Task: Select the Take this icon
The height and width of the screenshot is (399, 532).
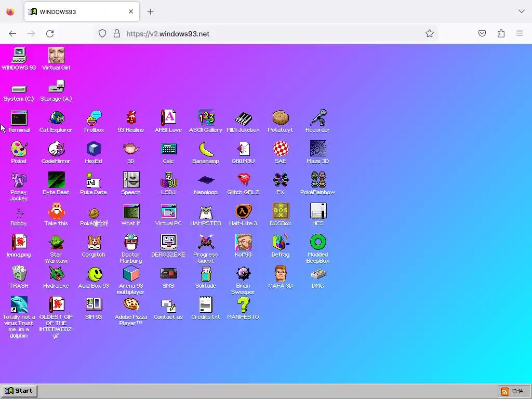Action: (56, 211)
